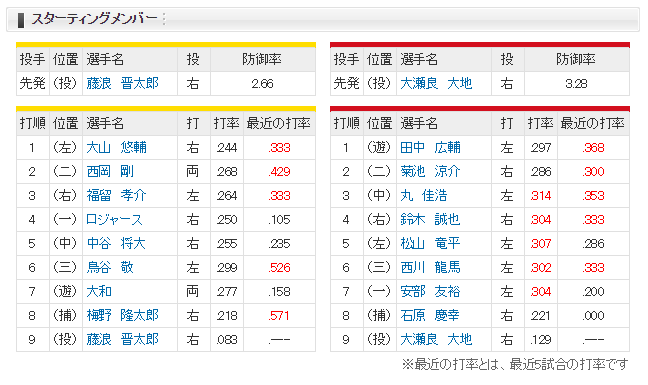Select position (遊) in 大和 row

coord(65,291)
